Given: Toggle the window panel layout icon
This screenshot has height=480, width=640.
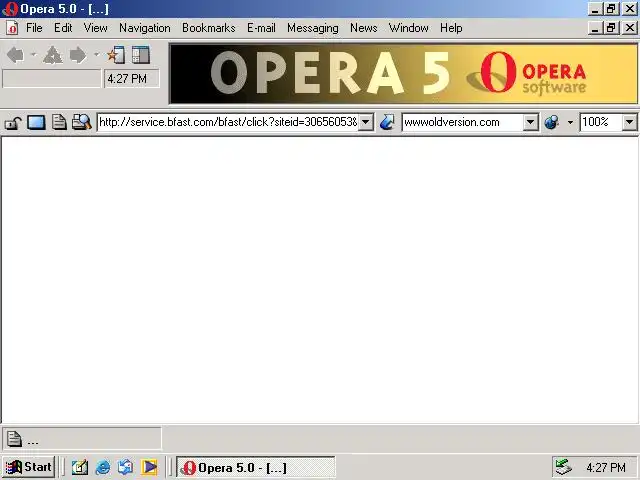Looking at the screenshot, I should [x=141, y=55].
